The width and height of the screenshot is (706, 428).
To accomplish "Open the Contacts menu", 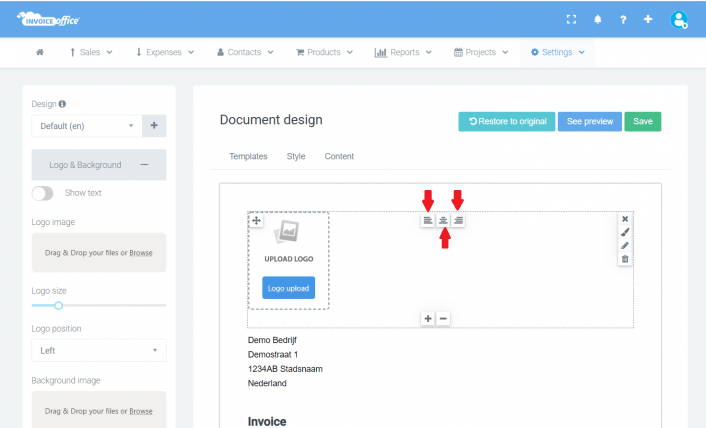I will tap(245, 52).
